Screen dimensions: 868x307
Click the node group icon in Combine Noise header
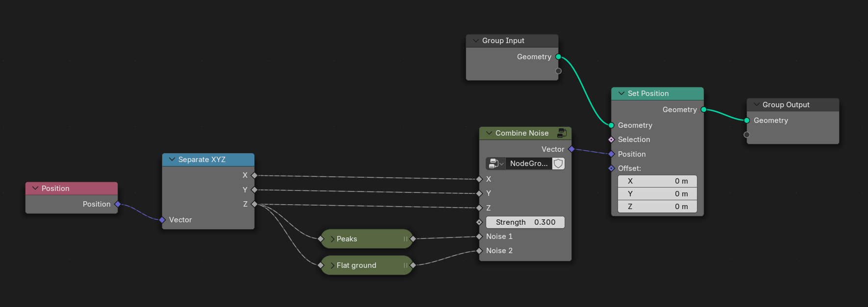[562, 133]
